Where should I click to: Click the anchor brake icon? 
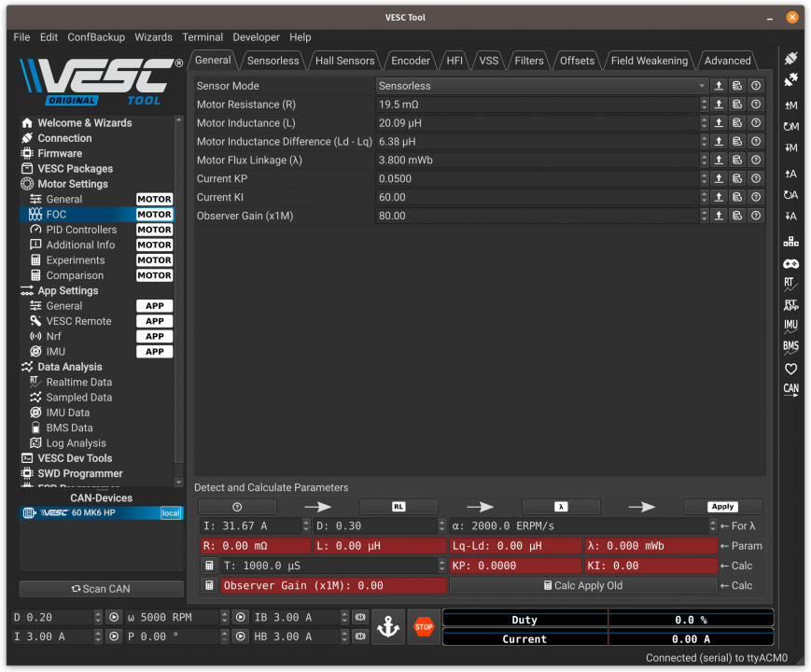click(x=388, y=627)
